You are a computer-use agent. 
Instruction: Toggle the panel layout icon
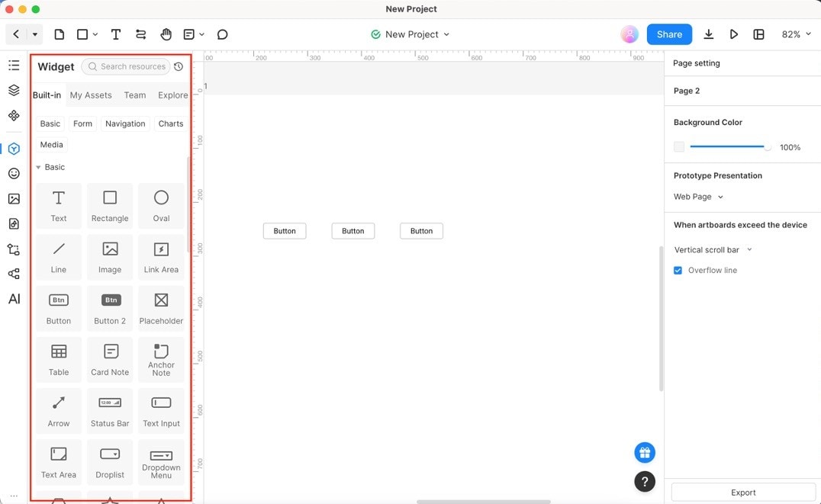[758, 34]
